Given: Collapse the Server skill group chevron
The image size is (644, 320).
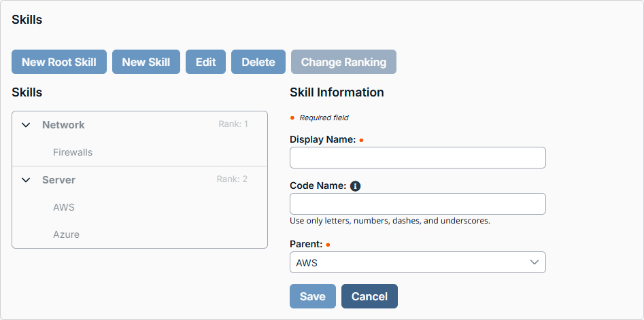Looking at the screenshot, I should point(27,180).
